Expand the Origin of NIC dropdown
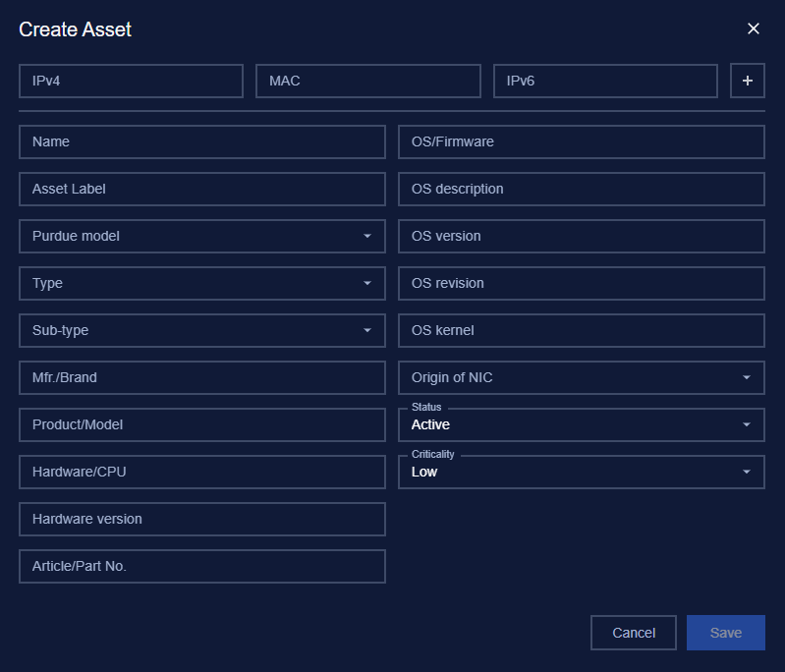785x672 pixels. [x=582, y=377]
